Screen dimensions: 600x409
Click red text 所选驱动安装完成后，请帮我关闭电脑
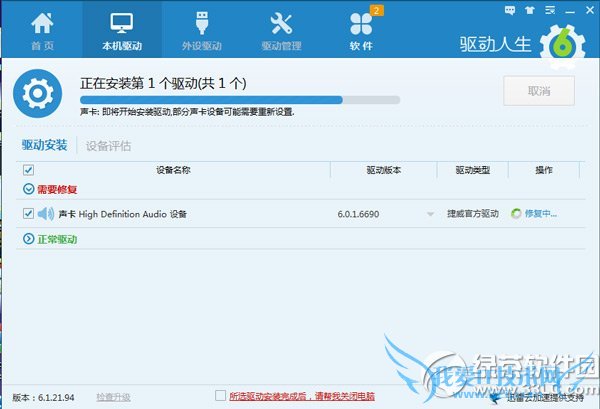tap(302, 396)
